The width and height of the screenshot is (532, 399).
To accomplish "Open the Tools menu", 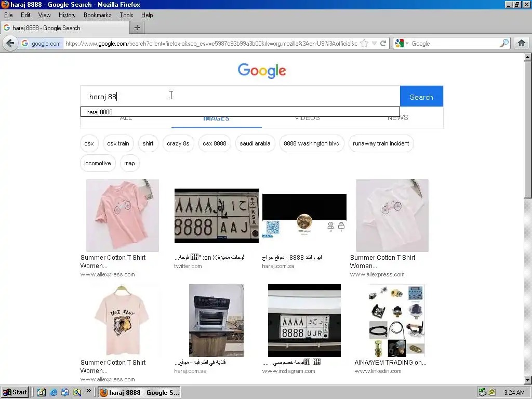I will pos(126,15).
